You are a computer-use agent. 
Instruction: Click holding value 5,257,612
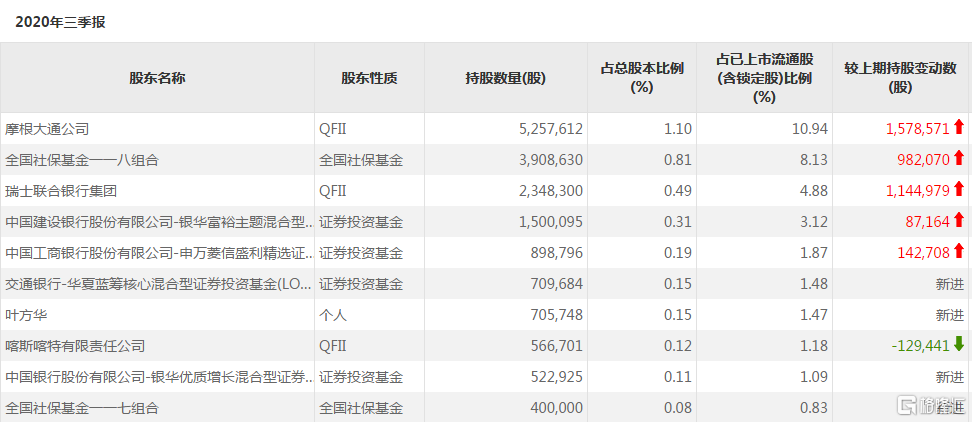click(550, 129)
